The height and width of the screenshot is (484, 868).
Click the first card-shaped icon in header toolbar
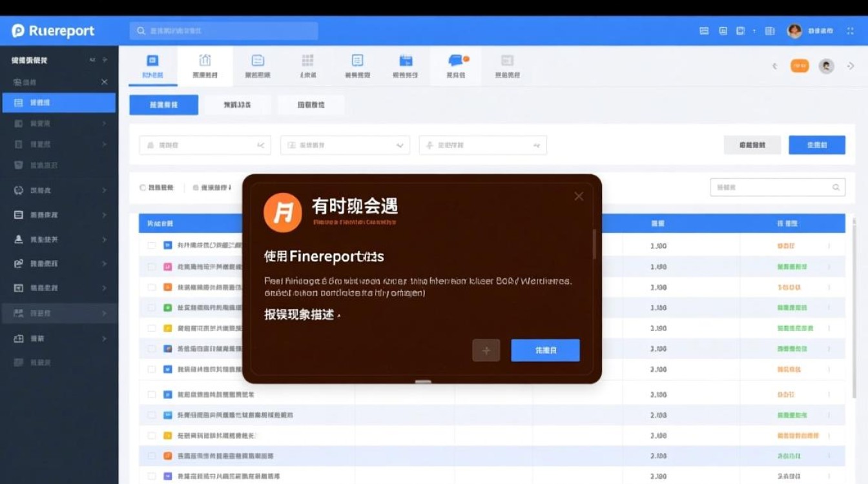pos(704,31)
